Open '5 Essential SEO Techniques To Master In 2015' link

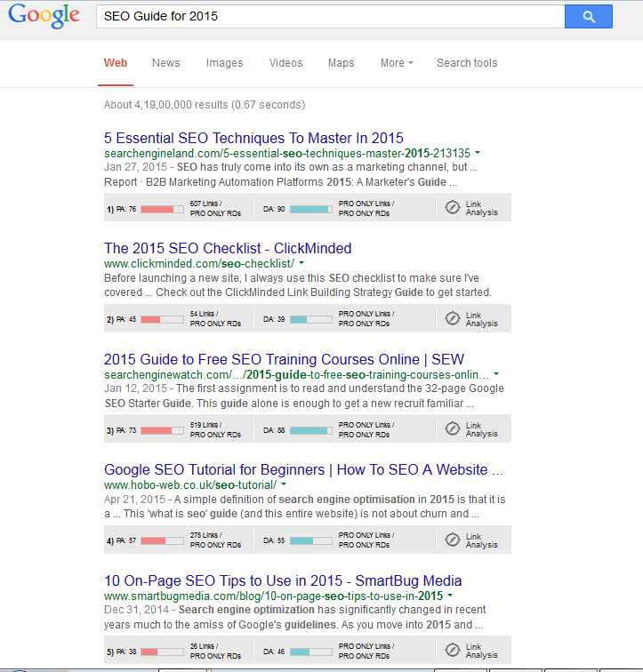pos(253,138)
